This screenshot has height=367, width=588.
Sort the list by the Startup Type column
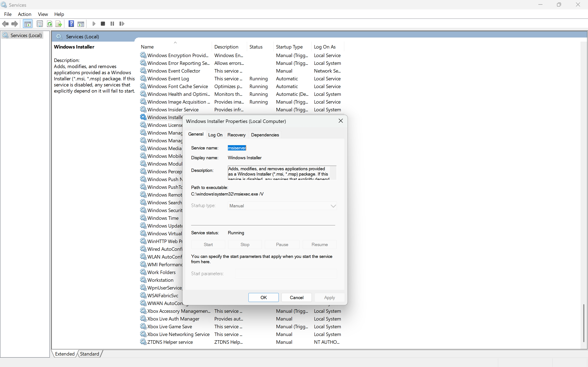[289, 47]
